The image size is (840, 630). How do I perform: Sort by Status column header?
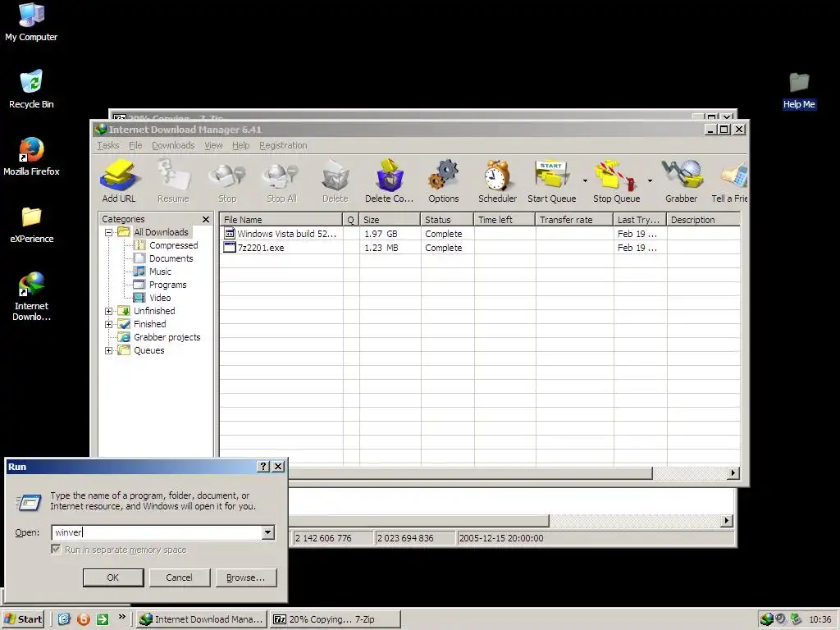tap(447, 220)
